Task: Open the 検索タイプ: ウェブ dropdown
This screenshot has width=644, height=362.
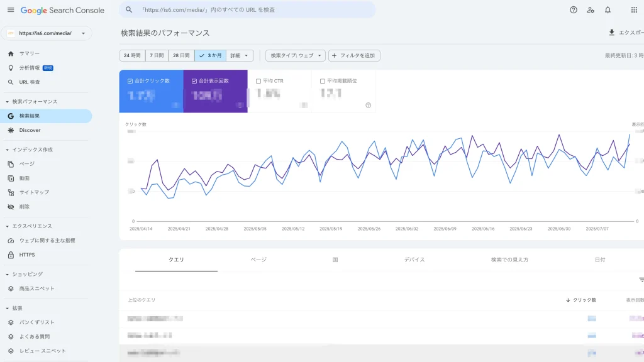Action: point(296,55)
